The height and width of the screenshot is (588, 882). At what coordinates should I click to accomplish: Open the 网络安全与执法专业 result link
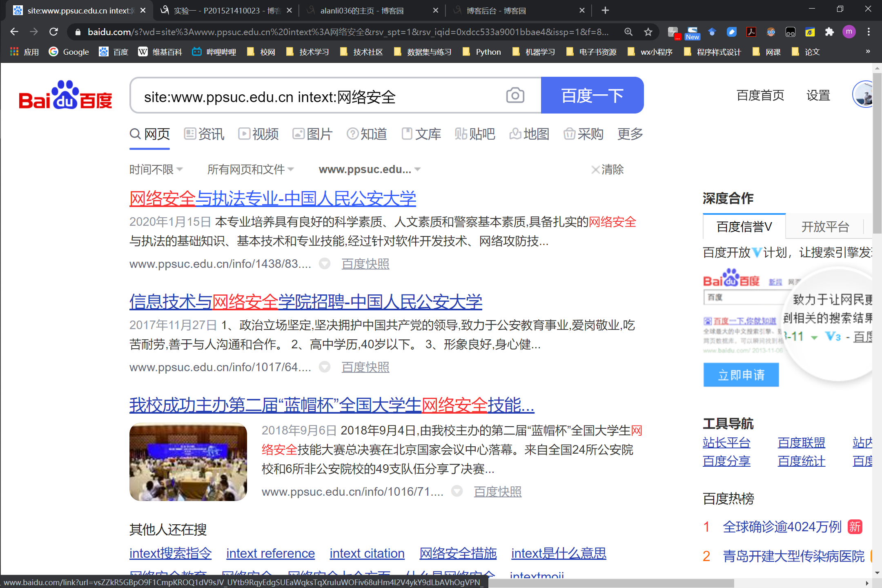272,199
